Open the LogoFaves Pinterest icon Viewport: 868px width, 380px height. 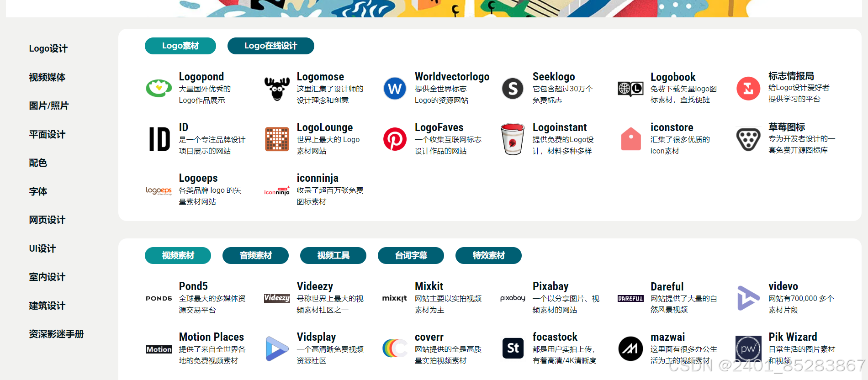coord(395,139)
